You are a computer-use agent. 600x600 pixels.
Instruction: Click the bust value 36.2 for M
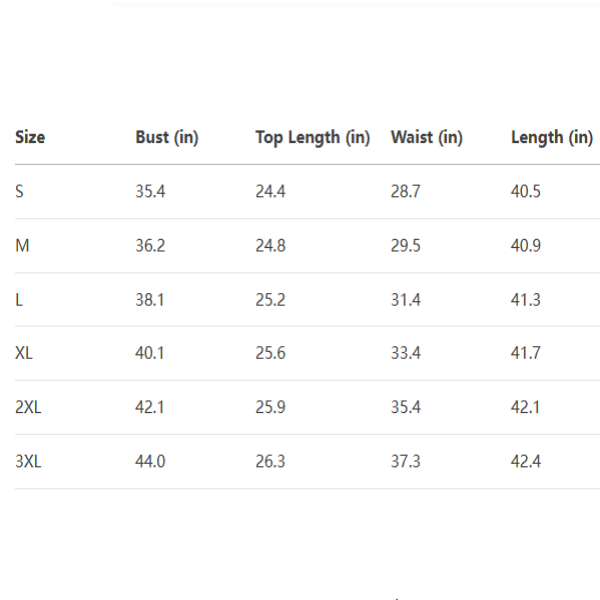click(x=150, y=245)
